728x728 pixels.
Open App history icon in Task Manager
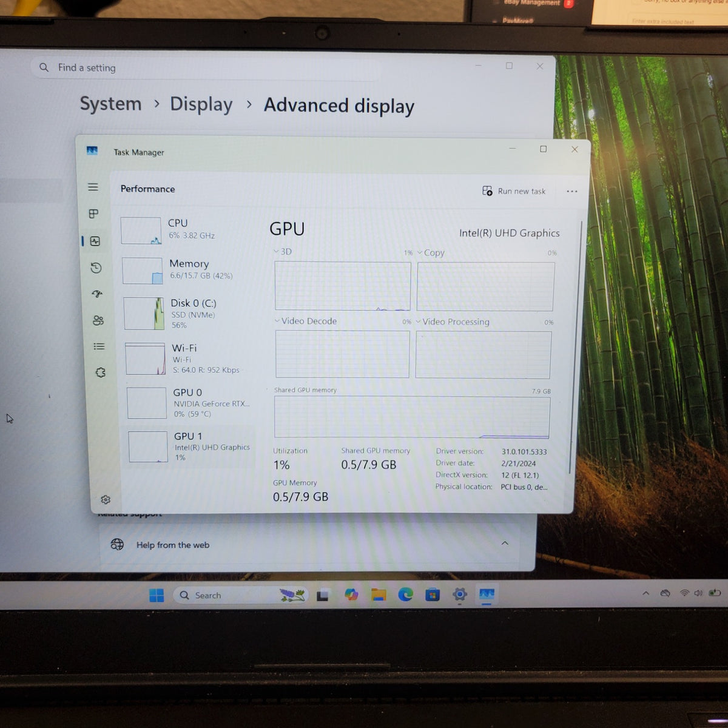pos(96,268)
